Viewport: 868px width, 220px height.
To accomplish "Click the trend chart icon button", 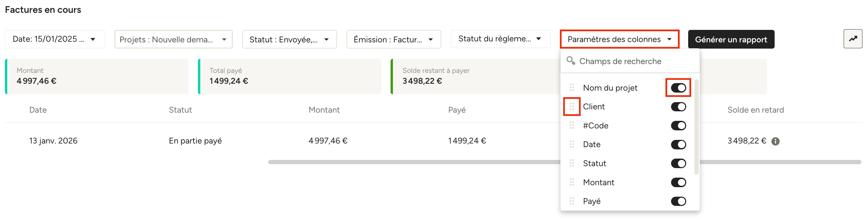I will pos(853,39).
